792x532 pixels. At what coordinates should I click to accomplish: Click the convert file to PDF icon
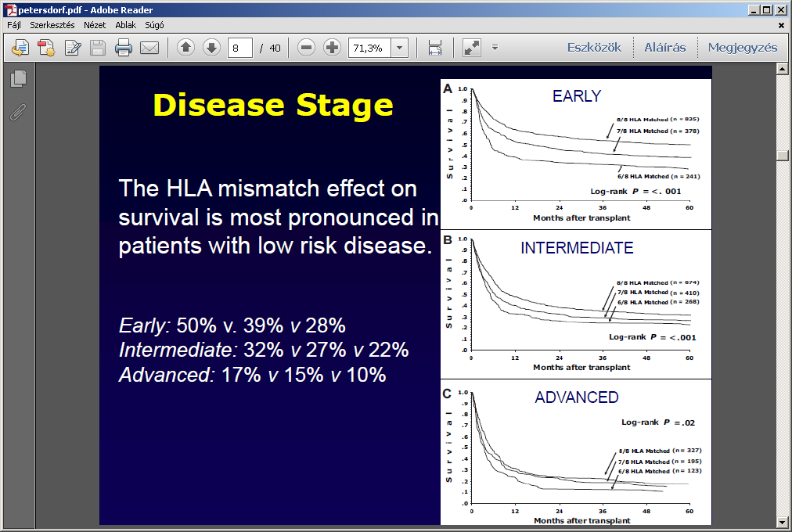[46, 48]
